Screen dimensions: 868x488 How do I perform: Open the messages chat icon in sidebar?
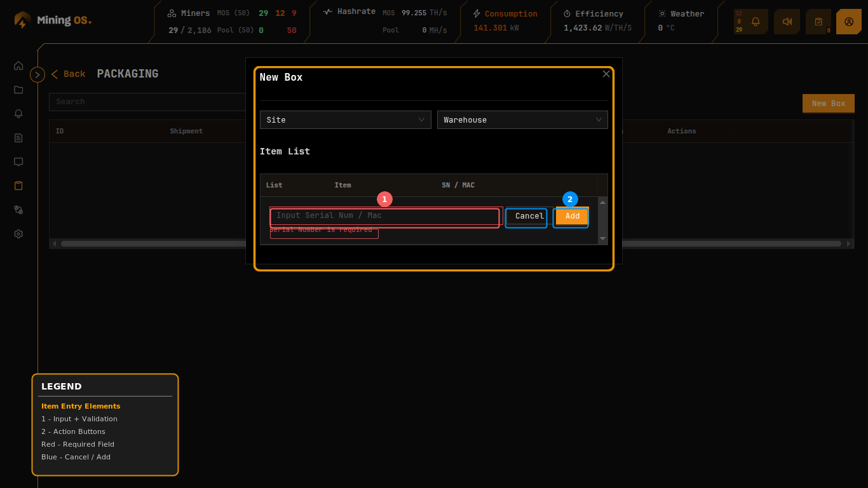point(18,162)
